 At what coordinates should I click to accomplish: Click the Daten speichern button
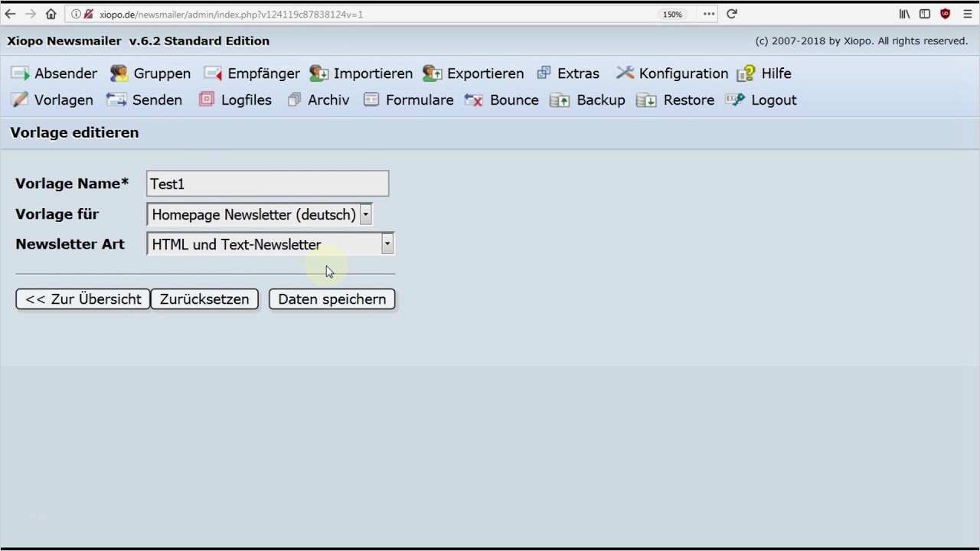click(332, 299)
